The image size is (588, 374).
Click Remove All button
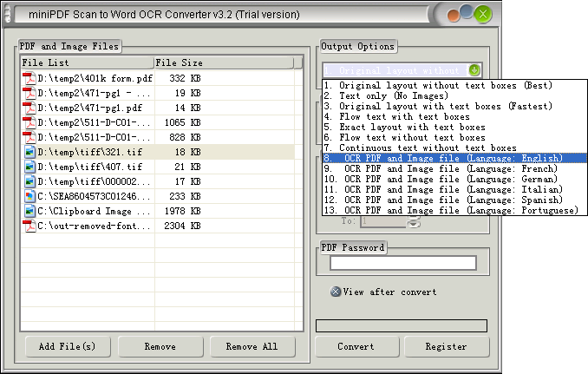252,346
